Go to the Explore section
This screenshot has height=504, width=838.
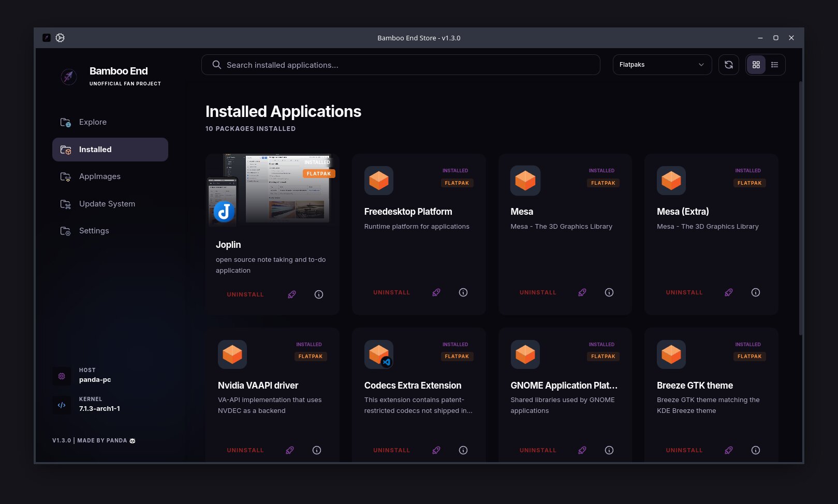tap(110, 122)
